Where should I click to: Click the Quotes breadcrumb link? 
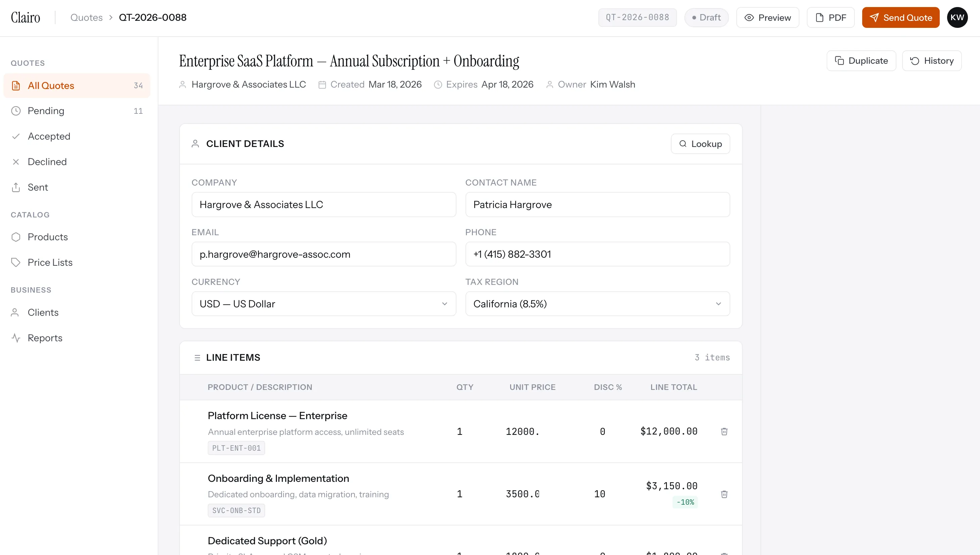[x=87, y=17]
